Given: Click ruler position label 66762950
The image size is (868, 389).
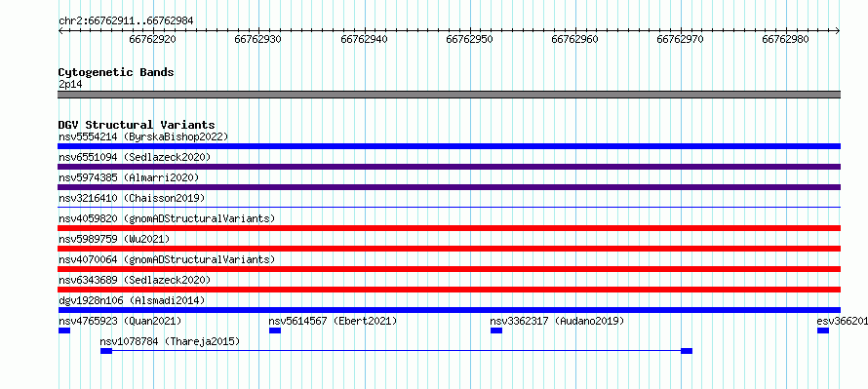Looking at the screenshot, I should click(470, 39).
